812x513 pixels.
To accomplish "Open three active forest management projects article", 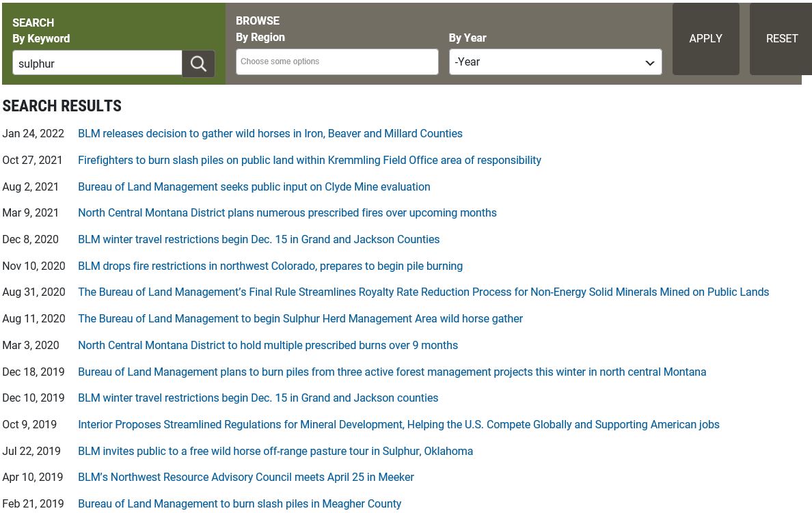I will click(392, 372).
